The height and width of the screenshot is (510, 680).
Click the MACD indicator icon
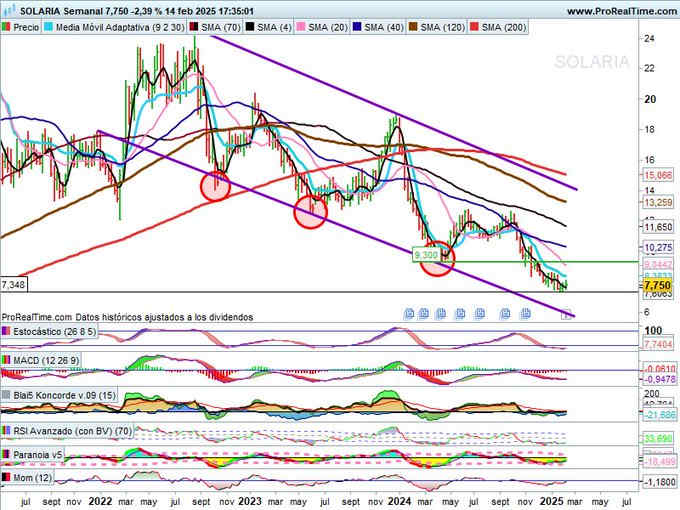coord(6,360)
